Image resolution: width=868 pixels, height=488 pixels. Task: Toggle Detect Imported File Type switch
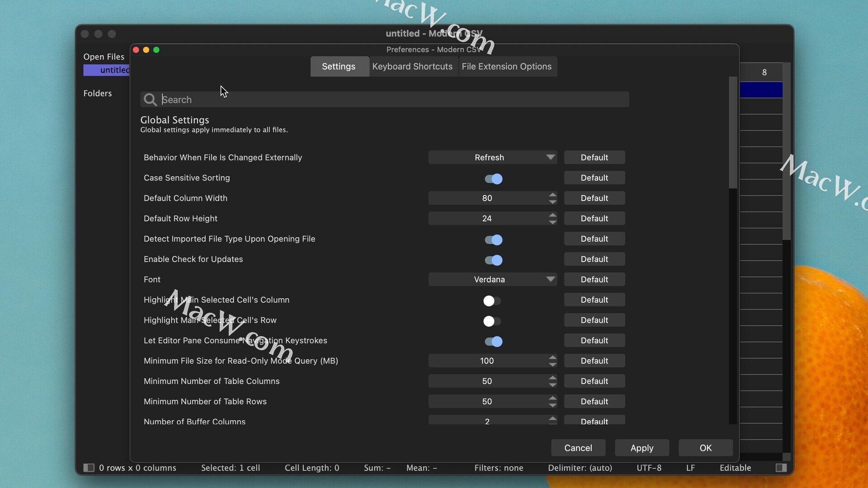493,240
